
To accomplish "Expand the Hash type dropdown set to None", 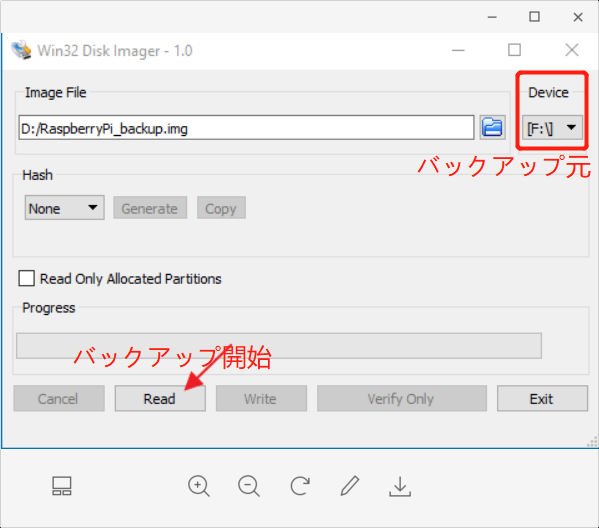I will coord(65,208).
